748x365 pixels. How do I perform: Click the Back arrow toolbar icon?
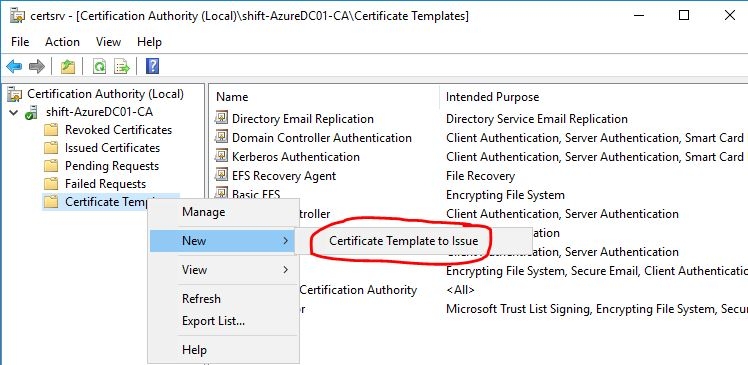click(x=14, y=66)
